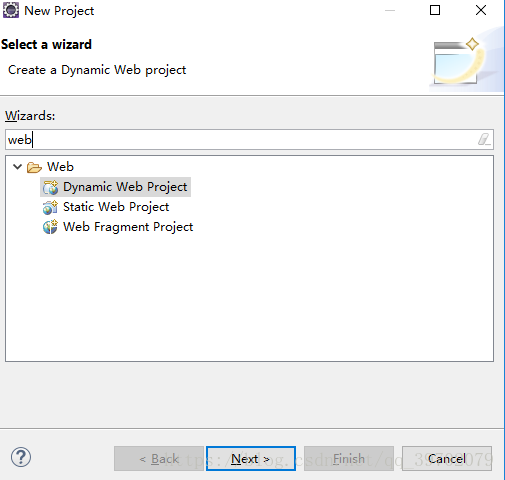The image size is (505, 480).
Task: Close the New Project dialog window
Action: pyautogui.click(x=481, y=10)
